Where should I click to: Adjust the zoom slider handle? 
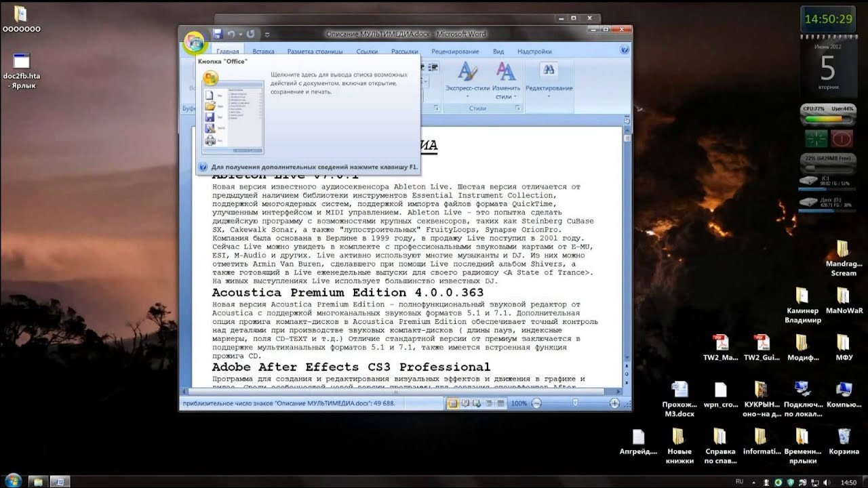pos(576,403)
